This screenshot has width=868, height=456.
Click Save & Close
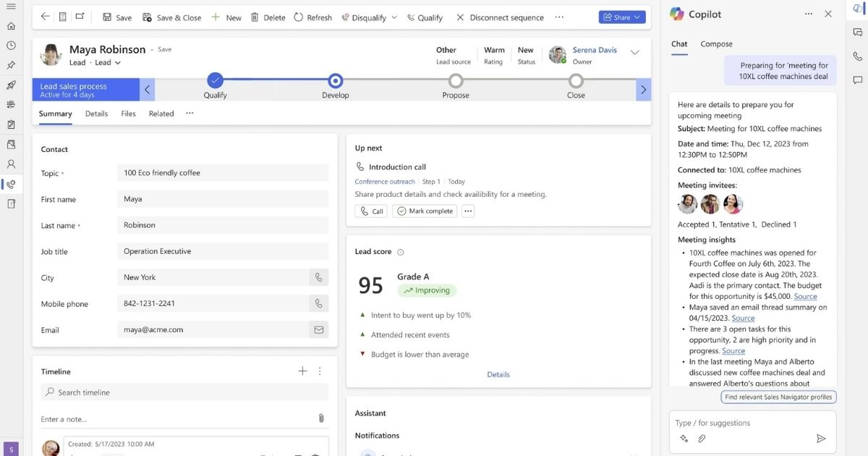point(171,17)
